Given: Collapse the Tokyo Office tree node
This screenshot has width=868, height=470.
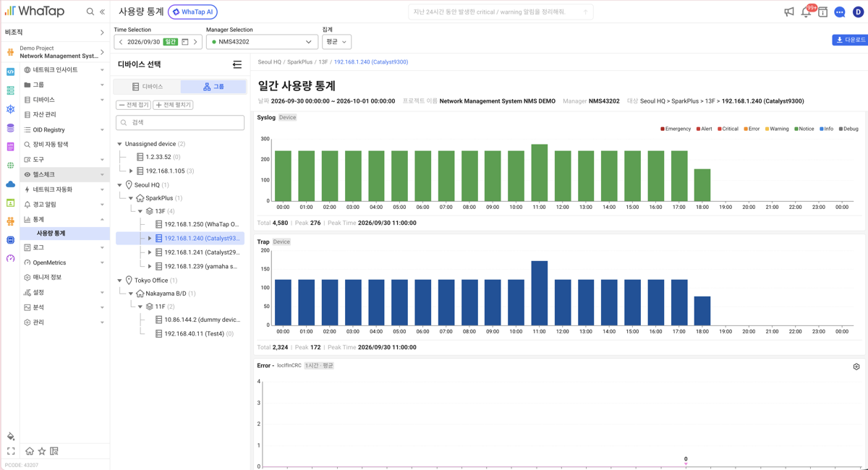Looking at the screenshot, I should click(120, 281).
